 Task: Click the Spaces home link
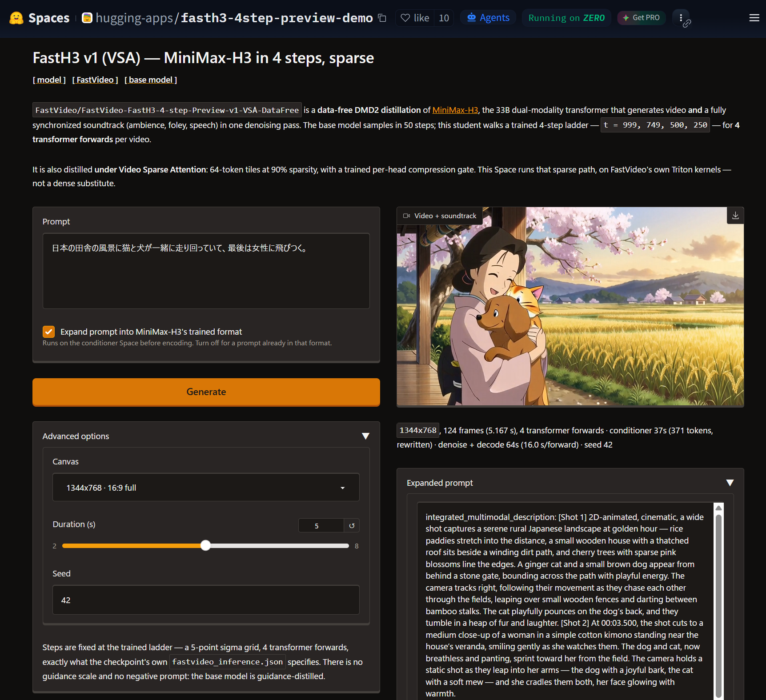pos(49,18)
